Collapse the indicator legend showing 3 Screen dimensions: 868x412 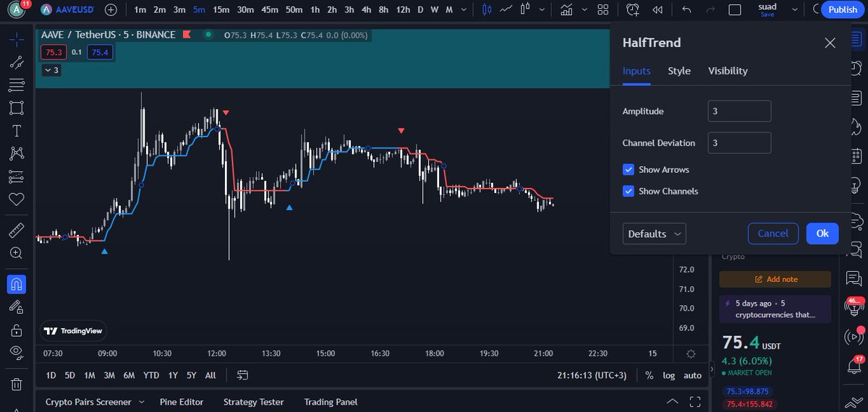point(51,70)
